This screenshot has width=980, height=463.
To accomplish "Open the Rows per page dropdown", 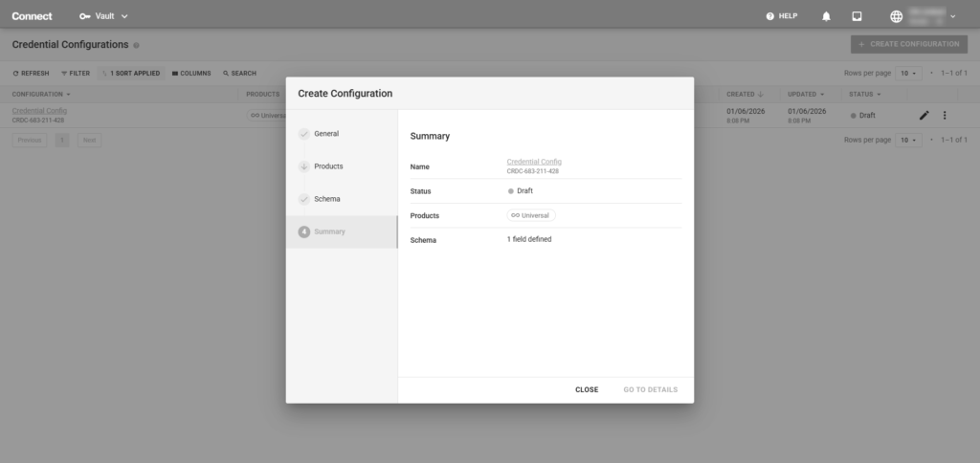I will point(908,73).
